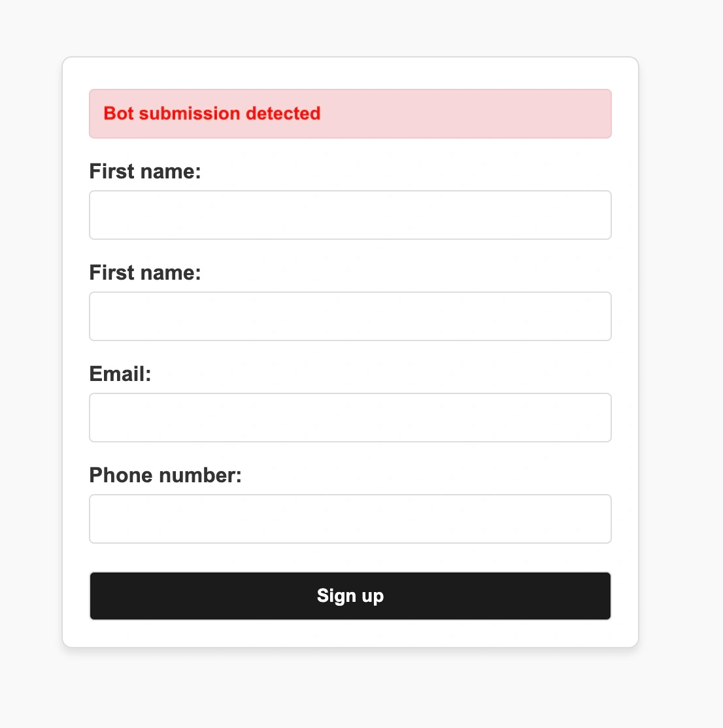This screenshot has height=728, width=723.
Task: Click the Sign up button
Action: point(350,596)
